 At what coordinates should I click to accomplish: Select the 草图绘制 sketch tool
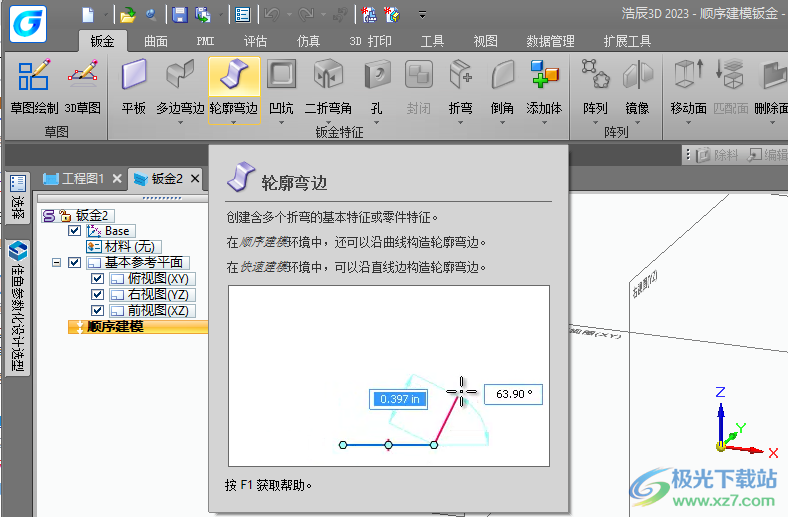tap(34, 86)
